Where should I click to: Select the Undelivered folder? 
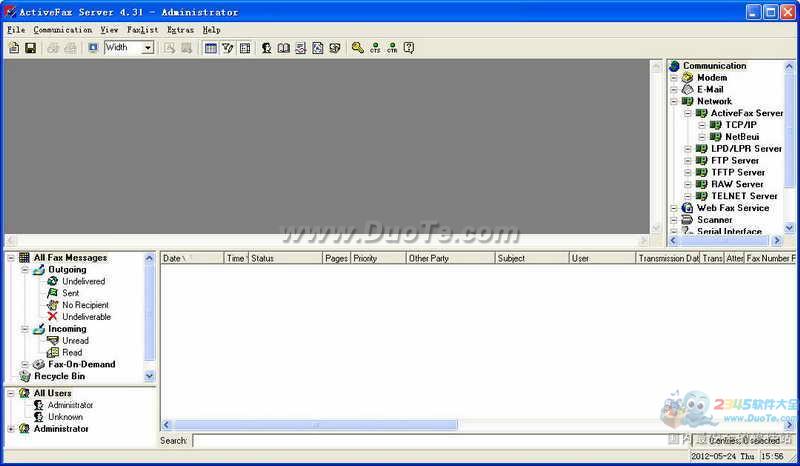pyautogui.click(x=83, y=281)
